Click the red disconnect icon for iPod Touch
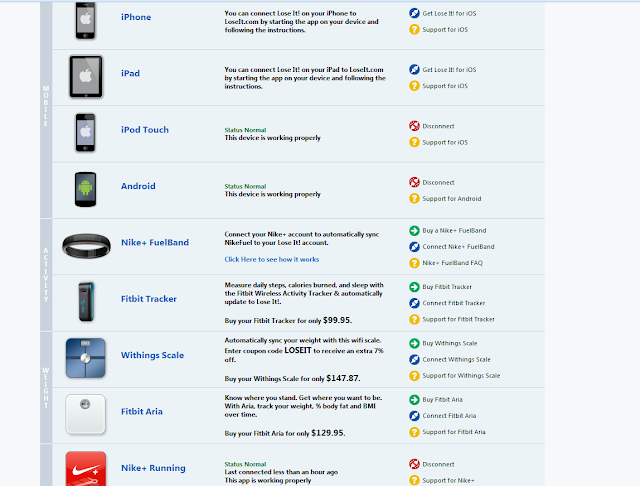This screenshot has width=640, height=486. pyautogui.click(x=414, y=126)
